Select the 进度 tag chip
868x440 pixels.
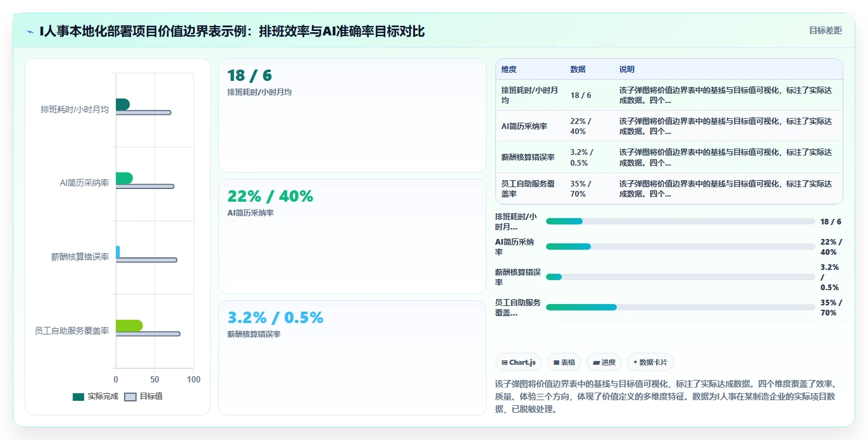tap(604, 362)
